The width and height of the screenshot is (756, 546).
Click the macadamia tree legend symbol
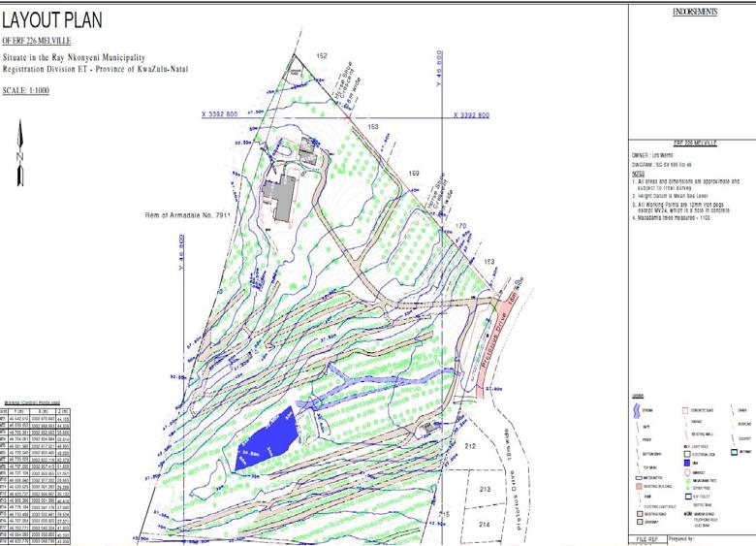click(687, 480)
